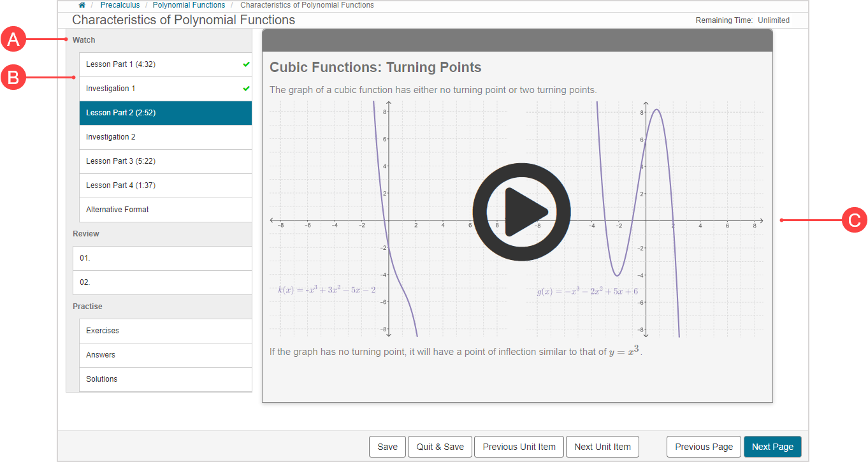This screenshot has width=868, height=462.
Task: Select Lesson Part 4 (1:37)
Action: [120, 185]
